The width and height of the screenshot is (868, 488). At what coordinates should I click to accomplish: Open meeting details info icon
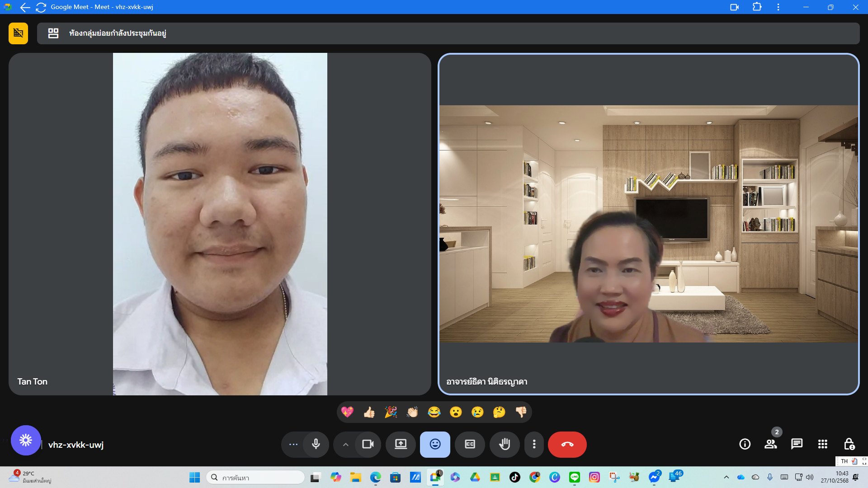(745, 444)
